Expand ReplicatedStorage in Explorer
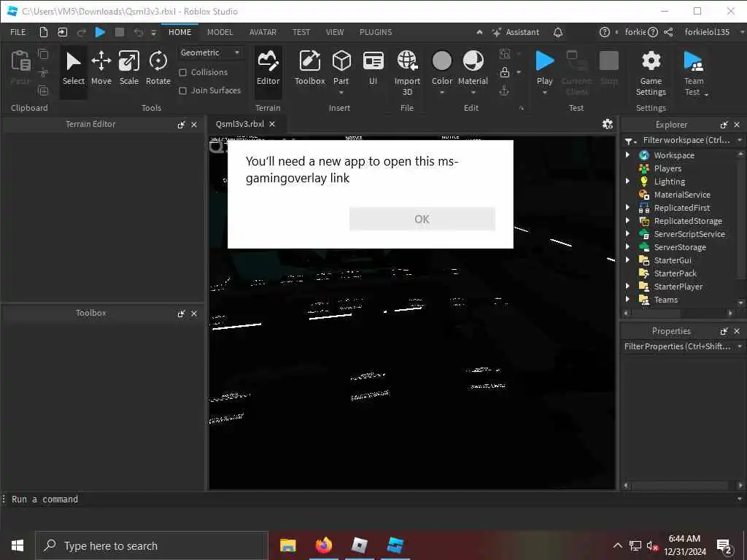 pyautogui.click(x=627, y=220)
